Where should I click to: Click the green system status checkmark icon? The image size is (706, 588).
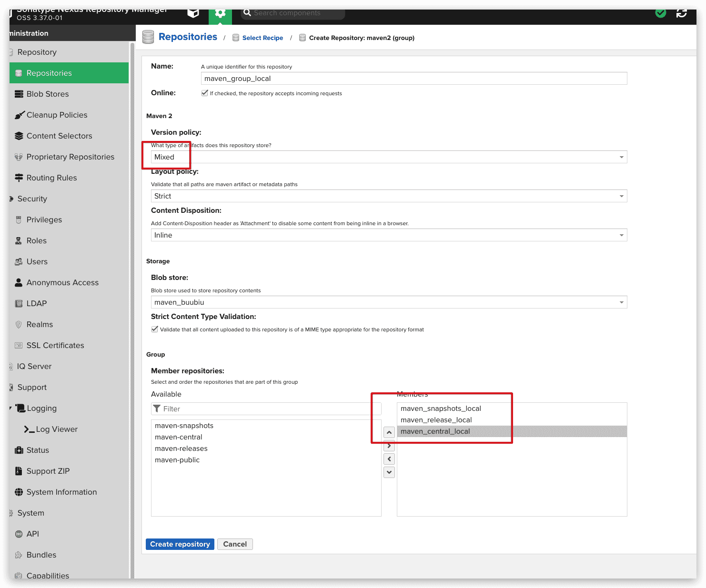661,13
